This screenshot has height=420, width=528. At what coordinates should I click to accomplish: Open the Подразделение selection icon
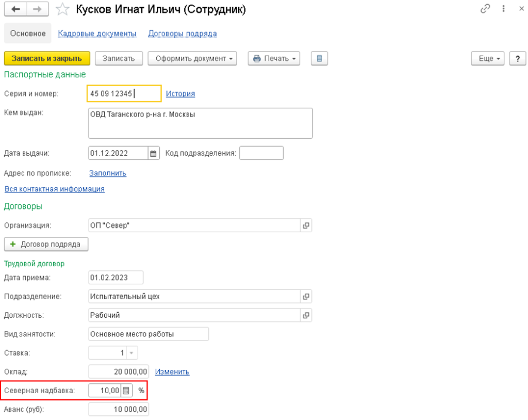tap(306, 296)
